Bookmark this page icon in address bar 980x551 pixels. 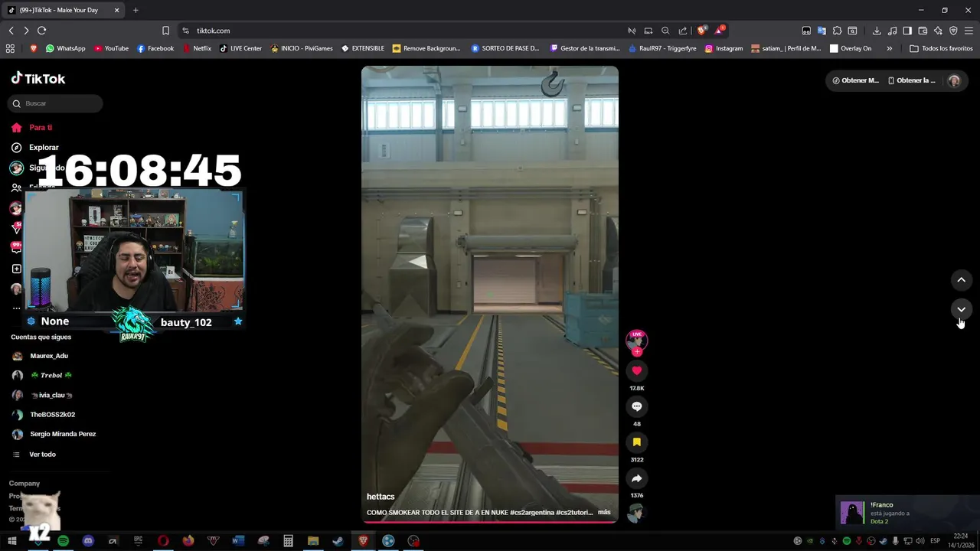coord(165,31)
